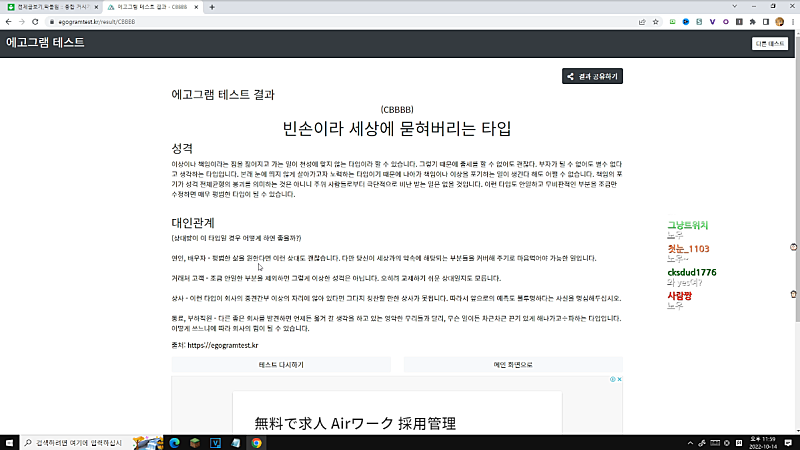Screen dimensions: 800x450
Task: Go back using the browser back arrow
Action: [9, 20]
